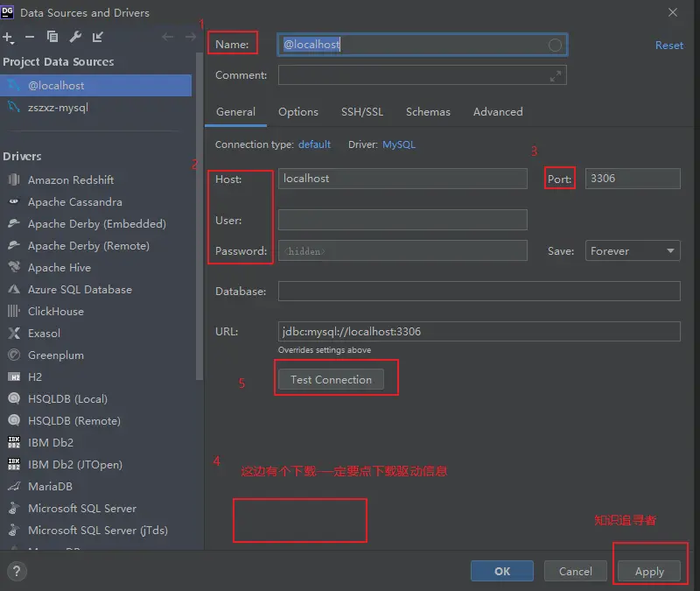This screenshot has height=591, width=700.
Task: Click the left panel vertical scrollbar
Action: 199,216
